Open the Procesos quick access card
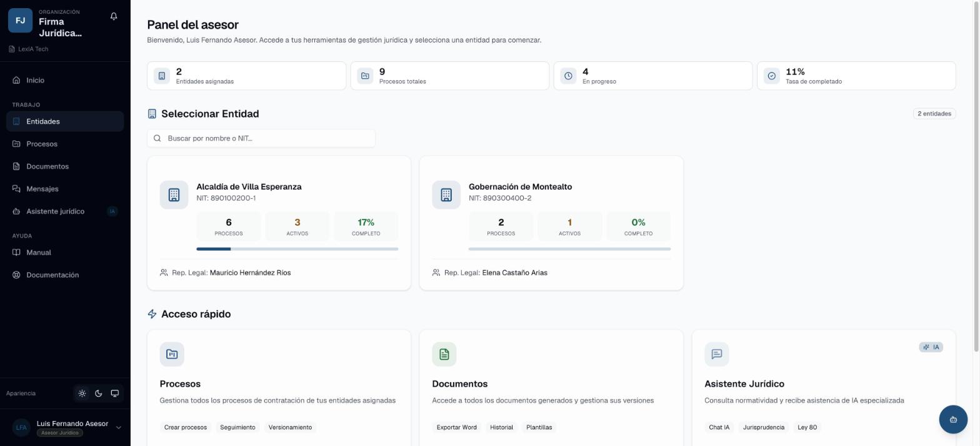980x446 pixels. (279, 388)
